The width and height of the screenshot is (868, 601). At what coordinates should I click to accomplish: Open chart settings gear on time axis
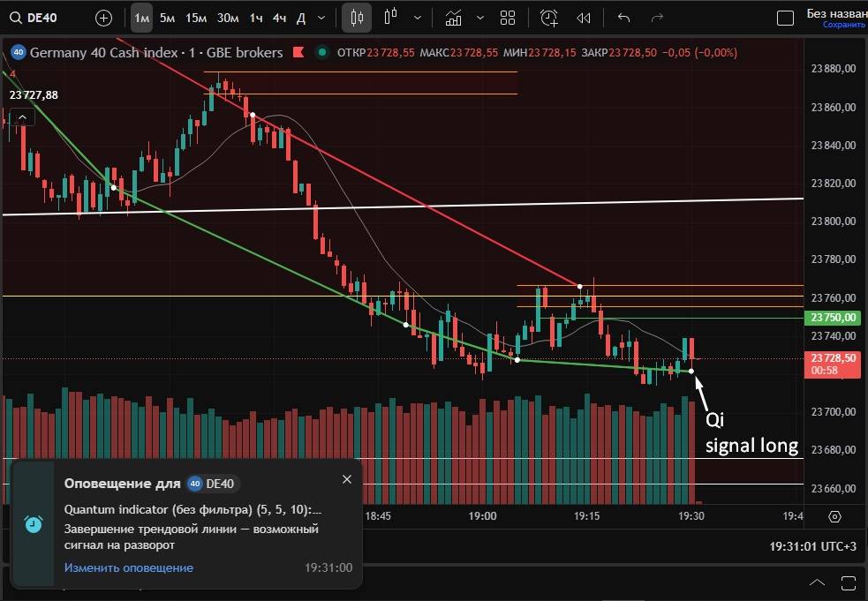[x=835, y=516]
